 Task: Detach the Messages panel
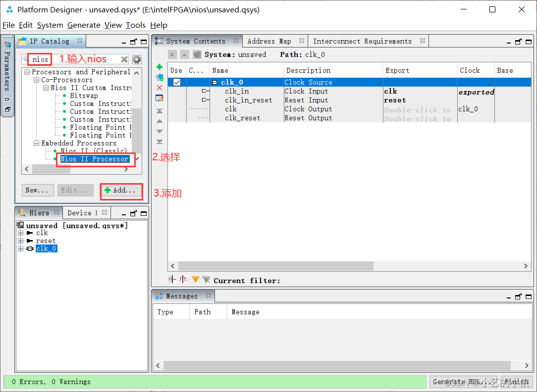click(x=519, y=296)
